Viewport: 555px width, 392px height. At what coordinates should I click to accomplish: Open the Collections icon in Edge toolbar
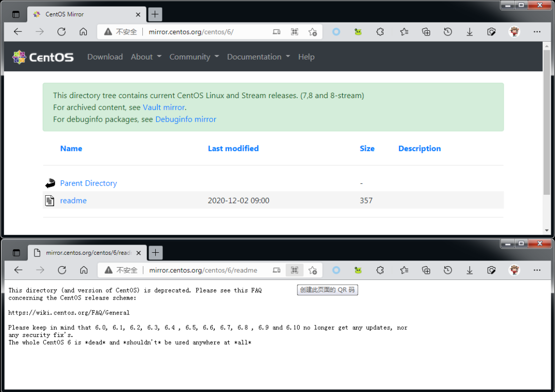point(426,32)
